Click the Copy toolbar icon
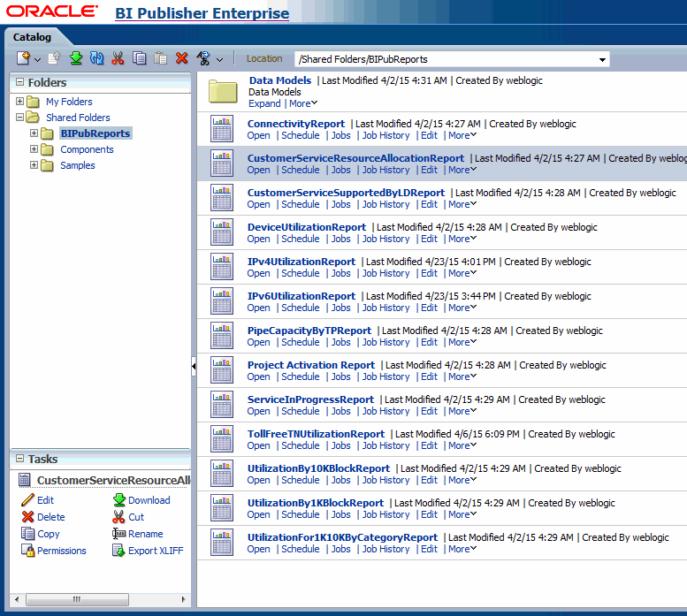This screenshot has width=687, height=616. 140,57
